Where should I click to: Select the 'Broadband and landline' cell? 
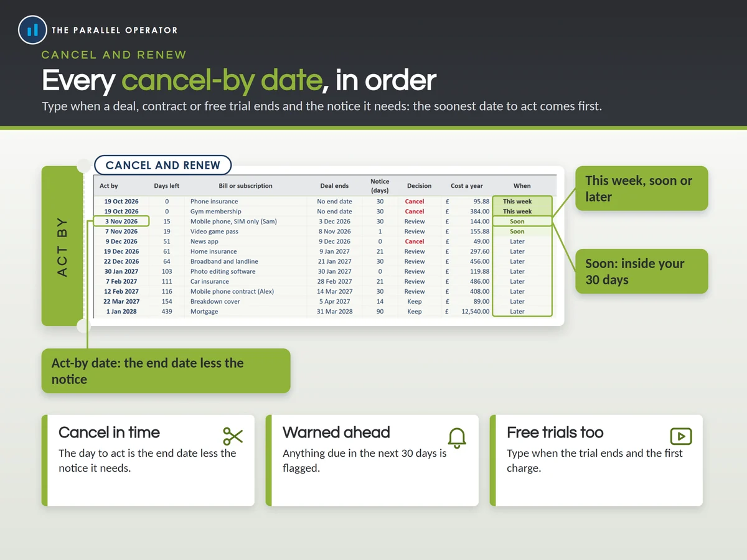224,261
